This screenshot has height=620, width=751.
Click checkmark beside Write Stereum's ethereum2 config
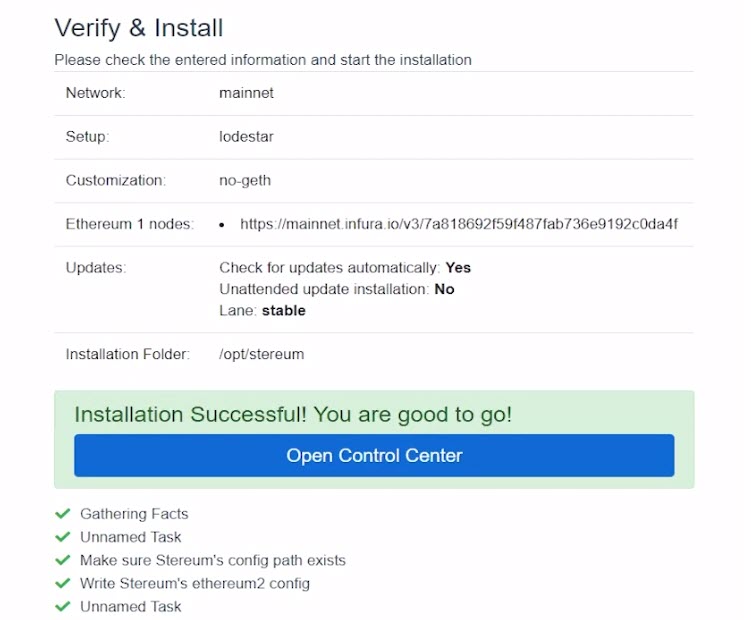click(63, 583)
